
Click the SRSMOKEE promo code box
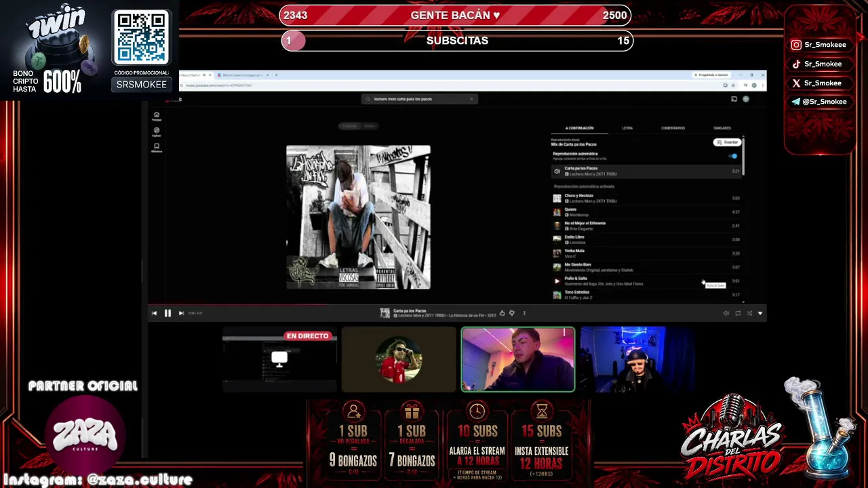pos(142,84)
